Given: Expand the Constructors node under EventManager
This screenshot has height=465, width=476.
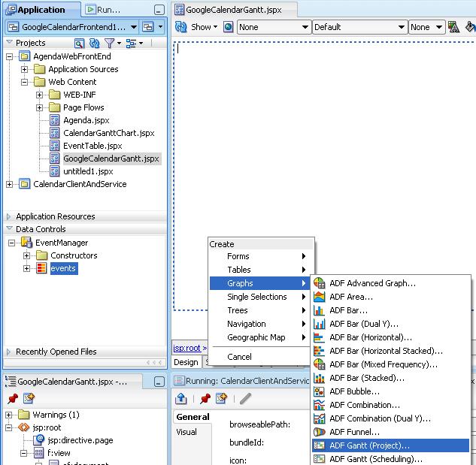Looking at the screenshot, I should pos(26,256).
